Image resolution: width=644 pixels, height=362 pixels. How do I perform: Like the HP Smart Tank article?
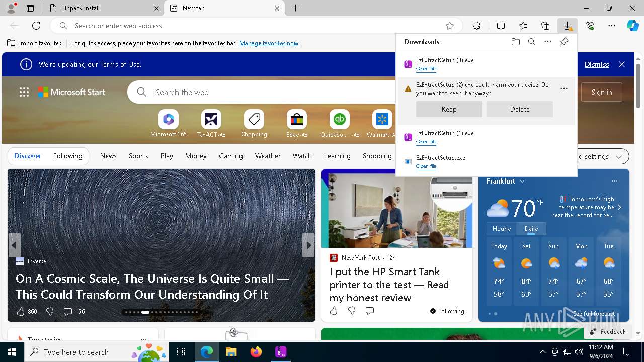[x=334, y=311]
